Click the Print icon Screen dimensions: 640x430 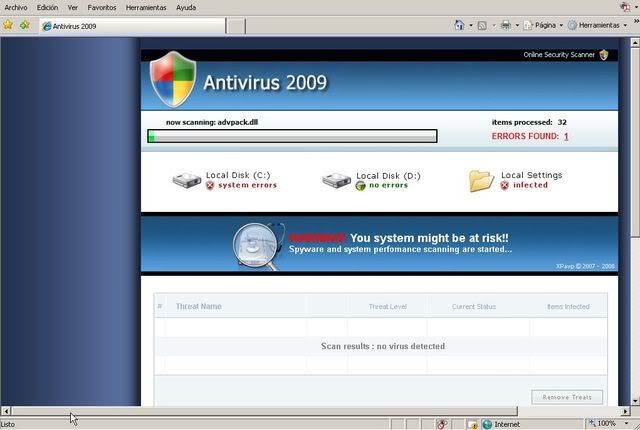point(506,25)
